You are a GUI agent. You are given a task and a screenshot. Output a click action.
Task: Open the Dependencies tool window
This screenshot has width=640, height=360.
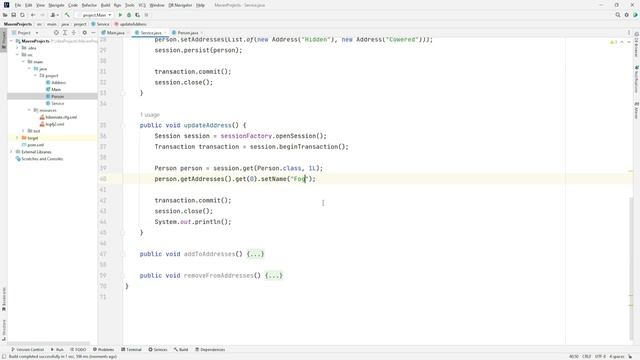[210, 350]
